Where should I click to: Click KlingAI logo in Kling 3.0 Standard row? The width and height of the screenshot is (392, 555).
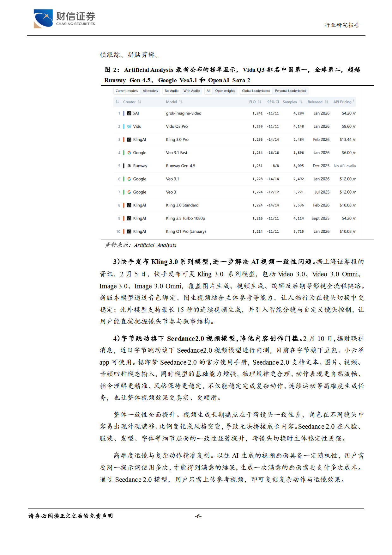(x=129, y=205)
